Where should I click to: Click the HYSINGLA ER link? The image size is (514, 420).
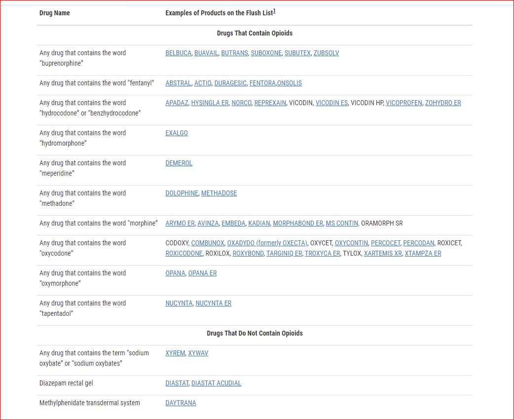210,103
